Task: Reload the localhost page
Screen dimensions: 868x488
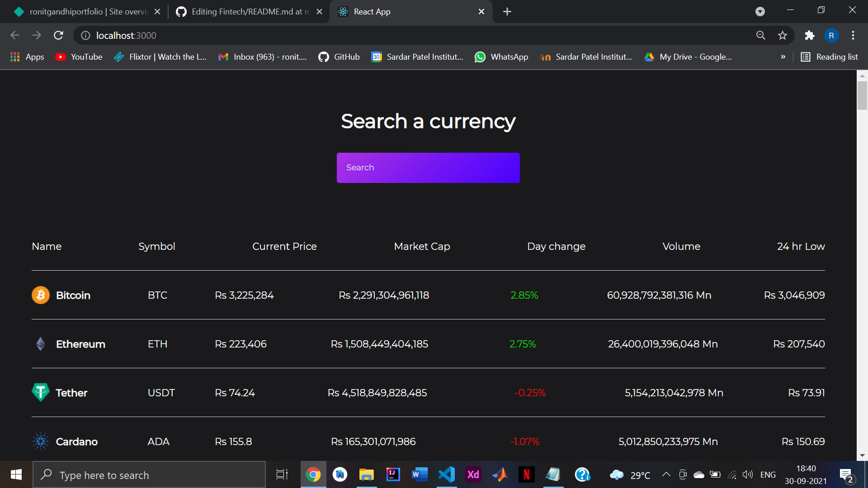Action: coord(58,35)
